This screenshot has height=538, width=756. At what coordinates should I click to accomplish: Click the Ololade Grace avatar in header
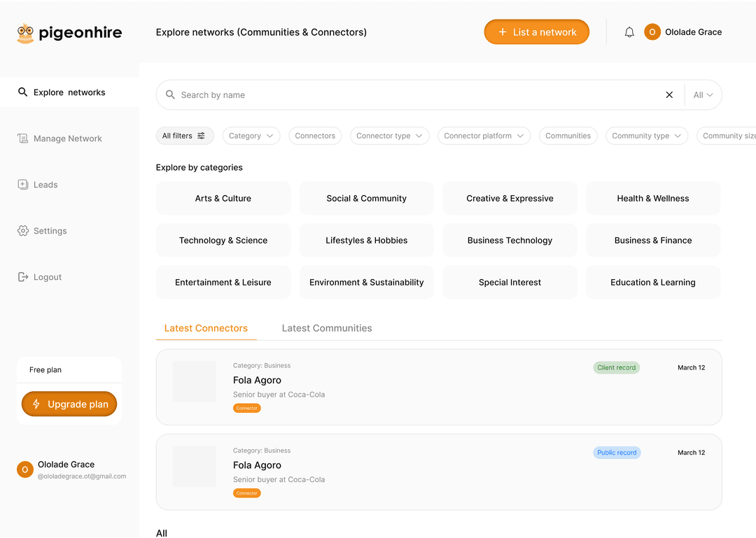[x=652, y=32]
